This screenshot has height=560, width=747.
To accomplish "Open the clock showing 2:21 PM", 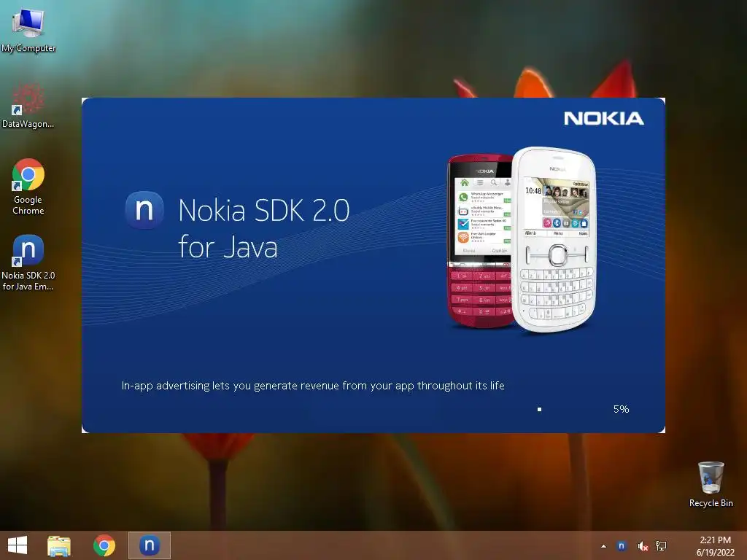I will click(715, 546).
